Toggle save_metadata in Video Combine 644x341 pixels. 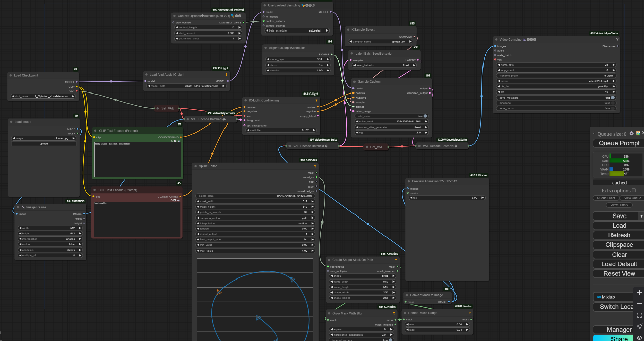(613, 97)
